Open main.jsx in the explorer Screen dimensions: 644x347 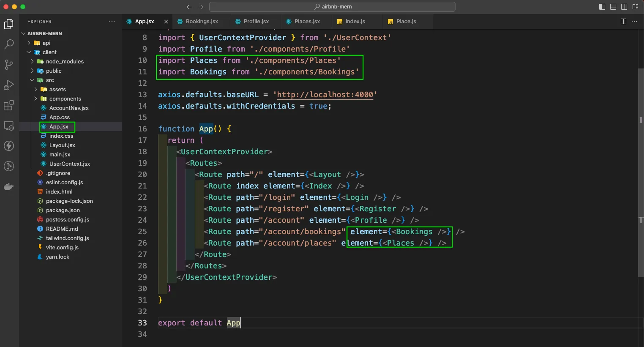(x=60, y=154)
